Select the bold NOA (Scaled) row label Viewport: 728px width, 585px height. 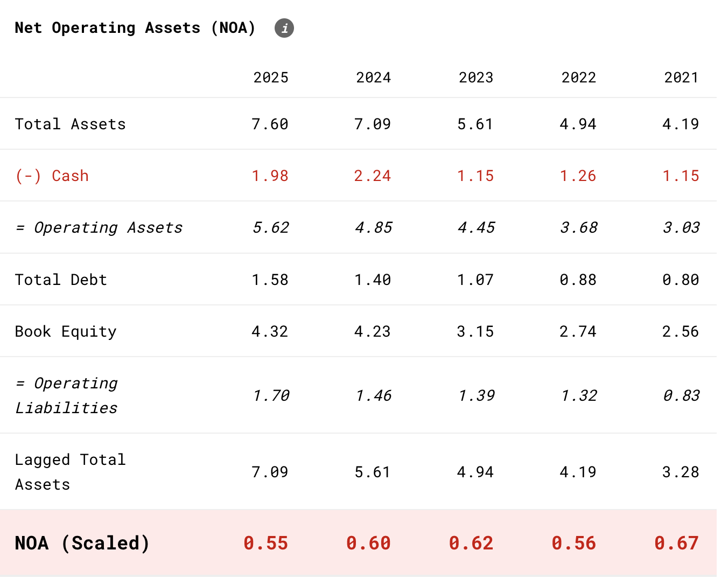tap(82, 543)
